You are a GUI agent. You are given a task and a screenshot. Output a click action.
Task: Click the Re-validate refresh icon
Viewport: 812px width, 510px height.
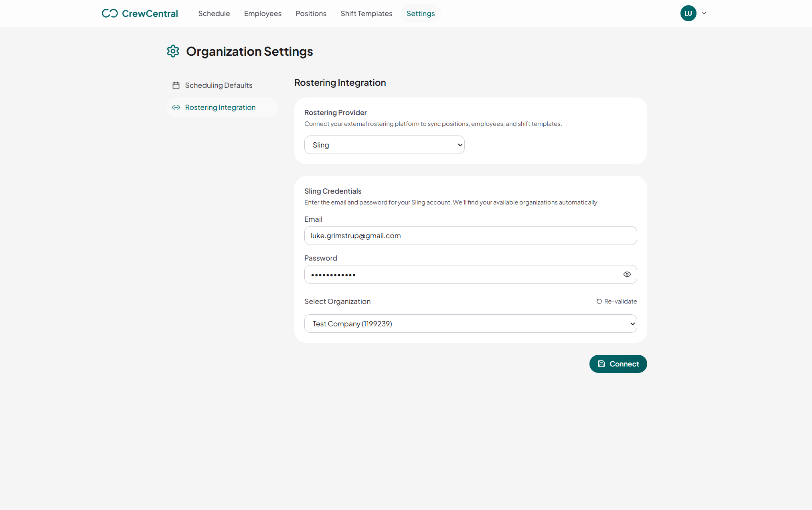point(598,301)
